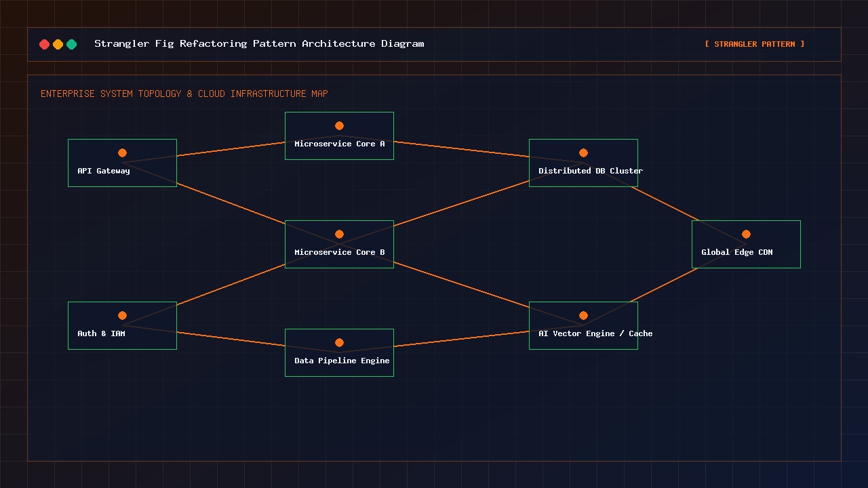Select the Microservice Core B label
Viewport: 868px width, 488px height.
[x=340, y=252]
